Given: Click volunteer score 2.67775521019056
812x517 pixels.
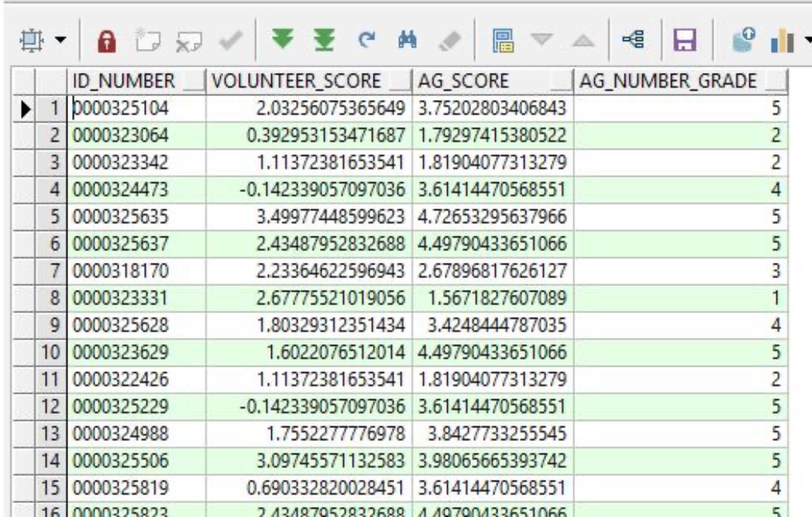Looking at the screenshot, I should coord(309,298).
